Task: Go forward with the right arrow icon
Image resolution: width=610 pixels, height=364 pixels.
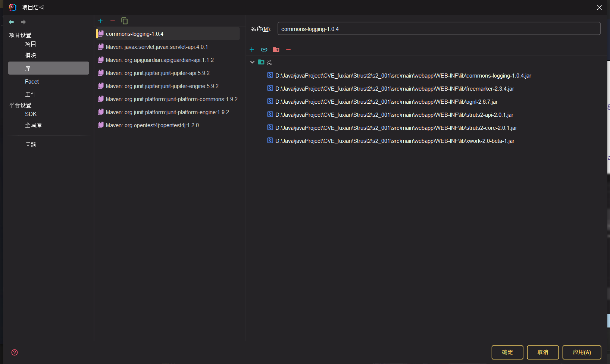Action: pyautogui.click(x=24, y=22)
